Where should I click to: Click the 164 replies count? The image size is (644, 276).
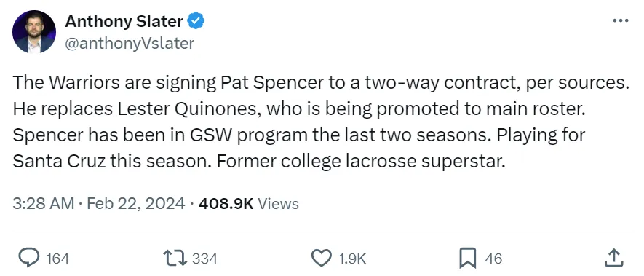[x=57, y=259]
